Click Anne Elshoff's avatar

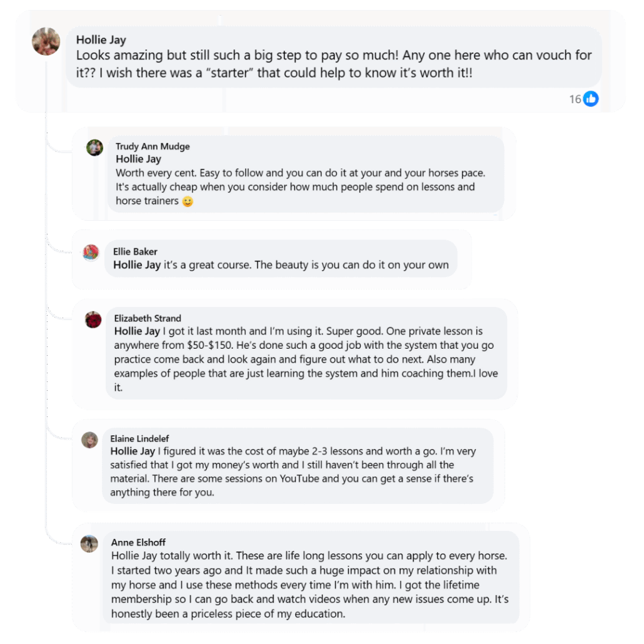pos(89,543)
